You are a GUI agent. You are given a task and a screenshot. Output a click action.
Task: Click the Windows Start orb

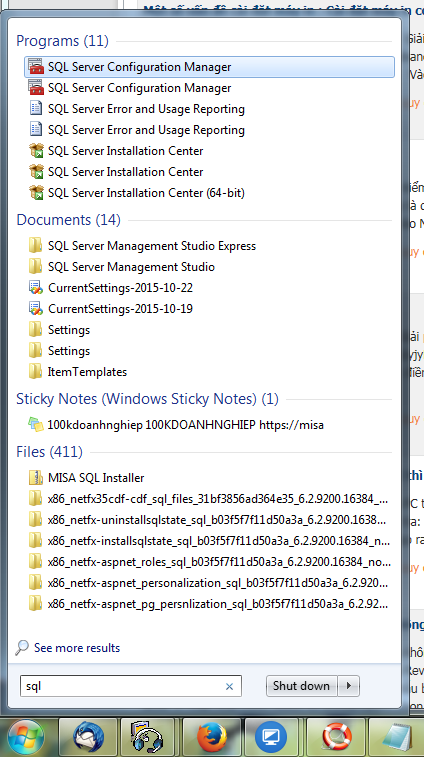point(26,738)
